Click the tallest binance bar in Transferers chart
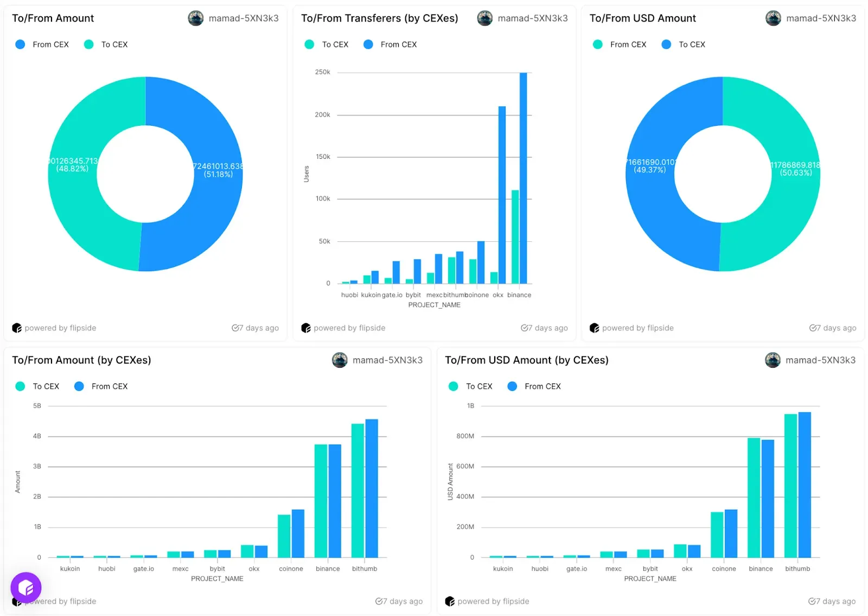 523,178
